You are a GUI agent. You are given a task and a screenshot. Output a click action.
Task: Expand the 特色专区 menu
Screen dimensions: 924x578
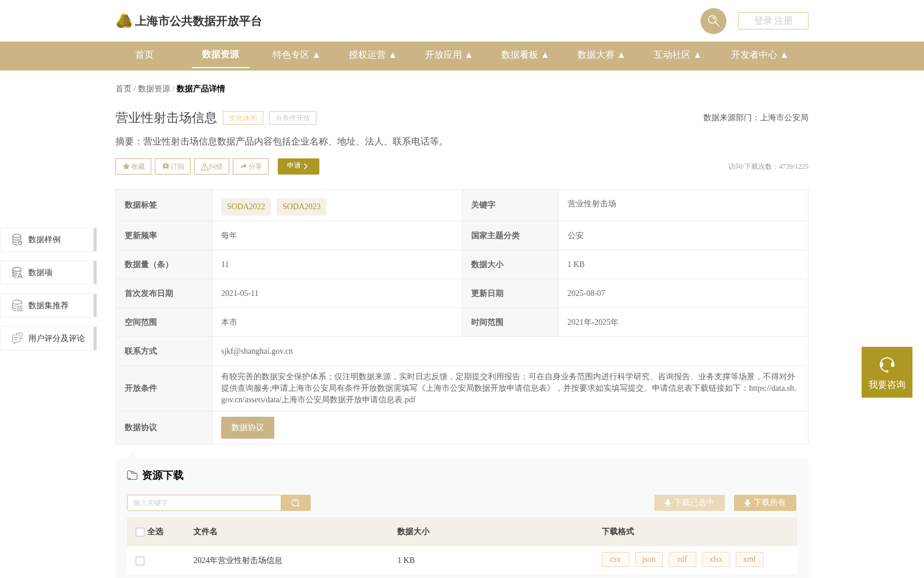pyautogui.click(x=296, y=55)
